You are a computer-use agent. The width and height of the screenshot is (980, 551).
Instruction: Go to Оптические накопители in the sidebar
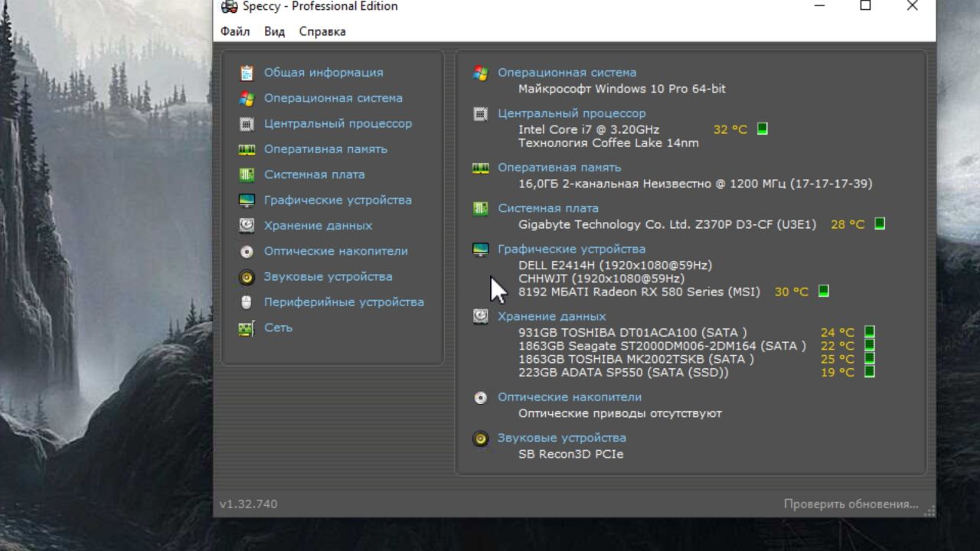(335, 251)
